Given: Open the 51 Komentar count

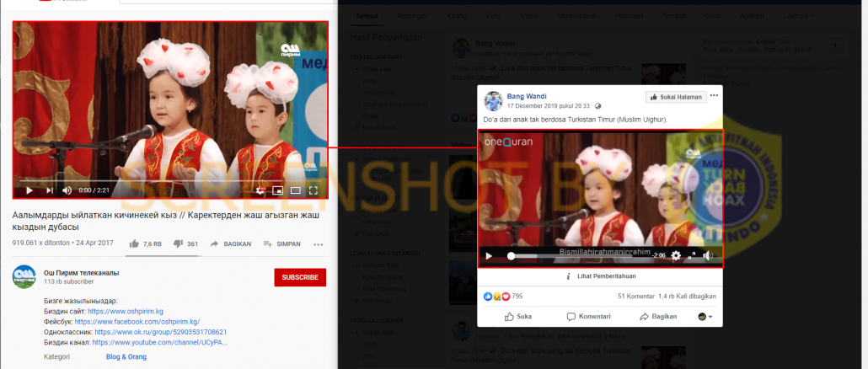Looking at the screenshot, I should (635, 296).
